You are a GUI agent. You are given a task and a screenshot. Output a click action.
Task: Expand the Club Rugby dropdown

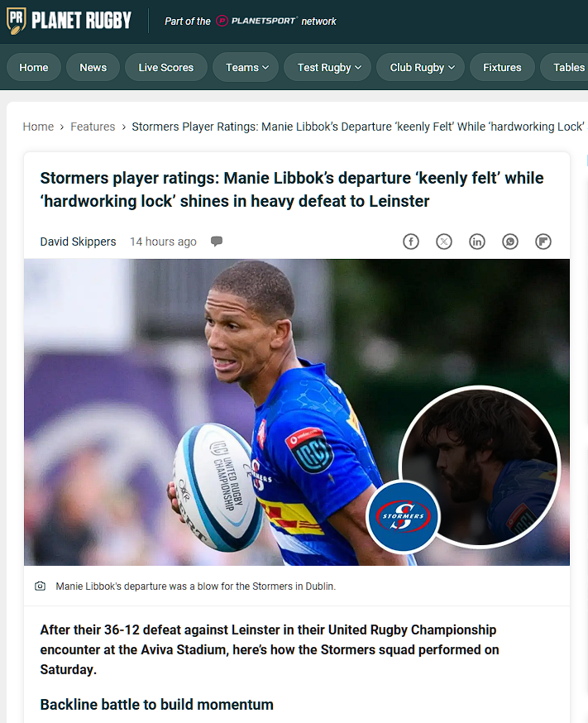point(420,67)
